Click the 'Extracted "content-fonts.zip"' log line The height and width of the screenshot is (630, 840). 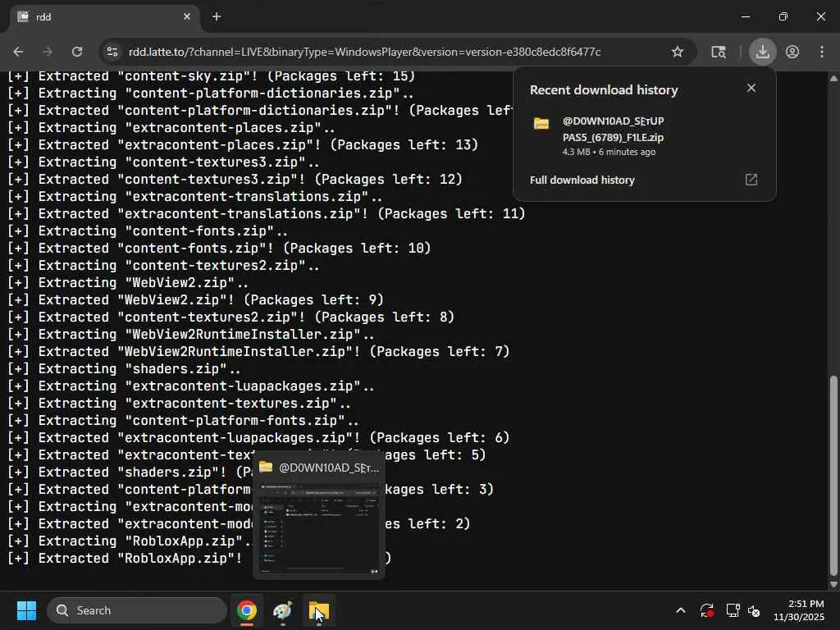[x=218, y=249]
